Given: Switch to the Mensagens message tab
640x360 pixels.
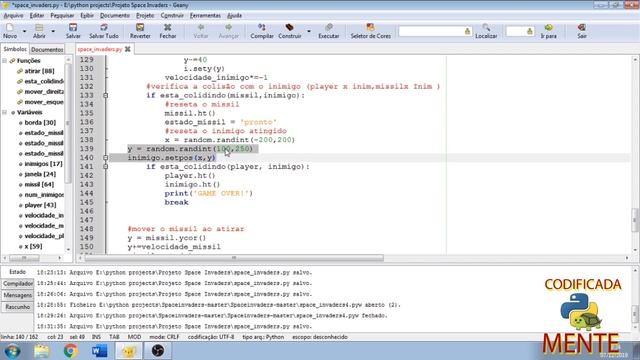Looking at the screenshot, I should (x=18, y=295).
